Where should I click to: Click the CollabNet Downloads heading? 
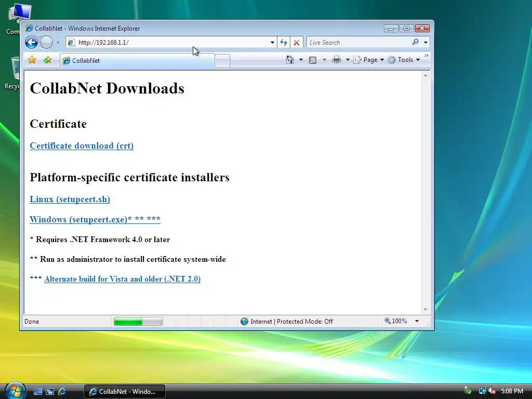(107, 88)
